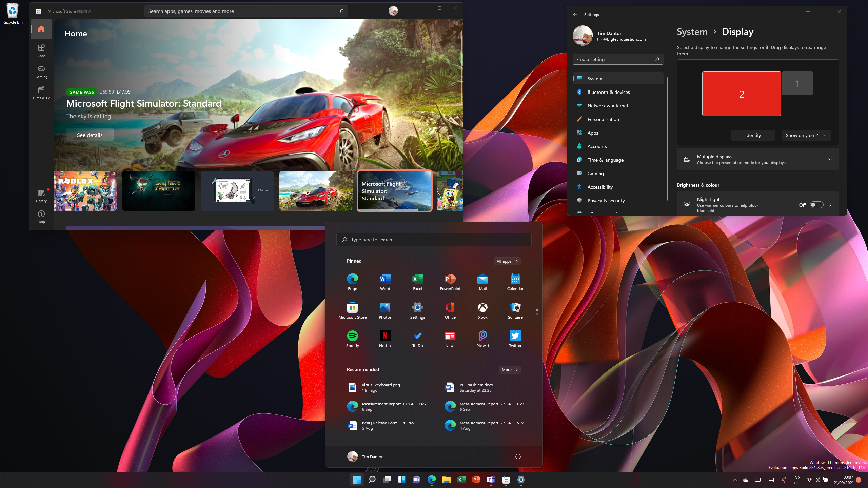This screenshot has height=488, width=868.
Task: Launch the Xbox app from pinned apps
Action: [x=482, y=309]
